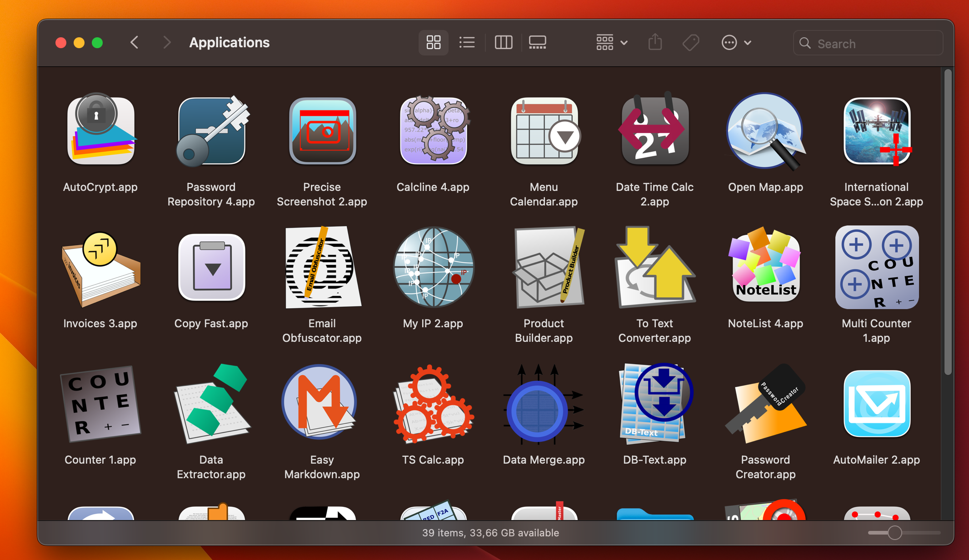
Task: Click the DB-Text.app file name
Action: pos(655,460)
